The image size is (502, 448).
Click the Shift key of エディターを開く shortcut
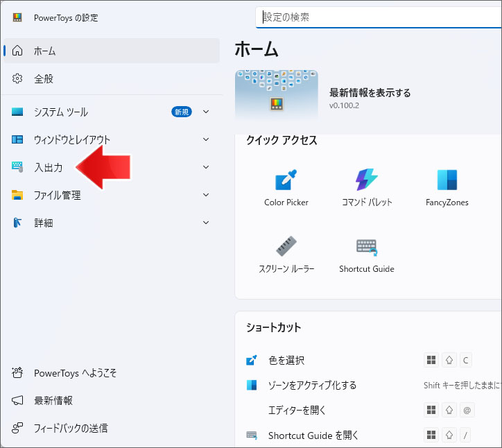449,410
